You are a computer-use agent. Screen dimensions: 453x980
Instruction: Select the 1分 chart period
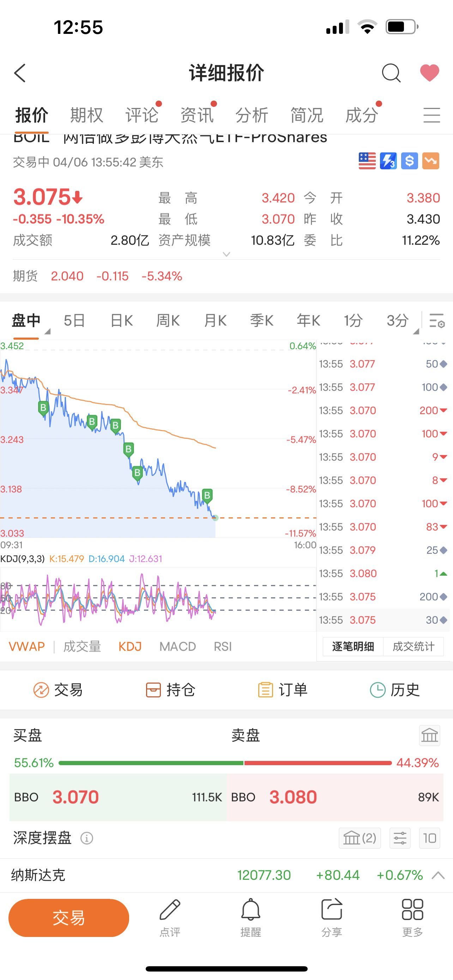click(354, 320)
